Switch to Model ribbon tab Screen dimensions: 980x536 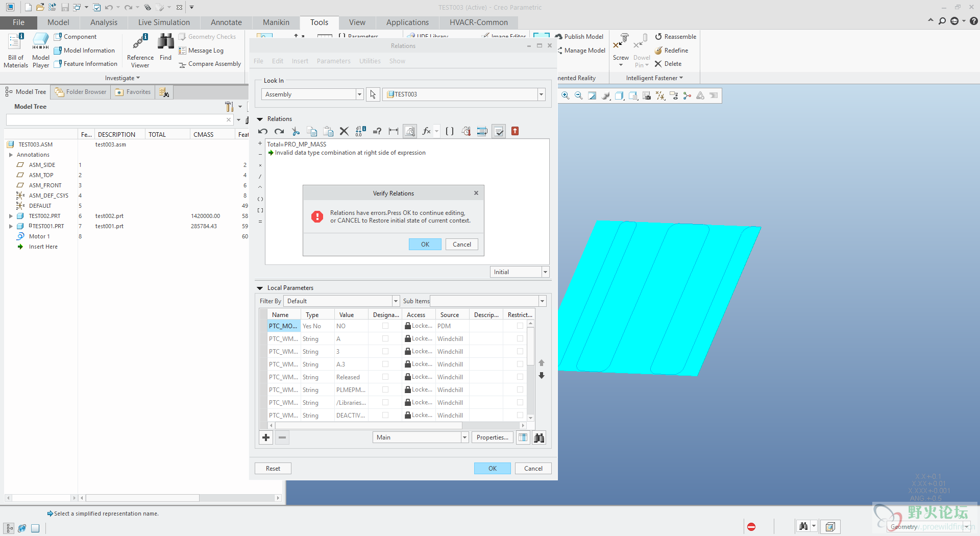pyautogui.click(x=58, y=22)
